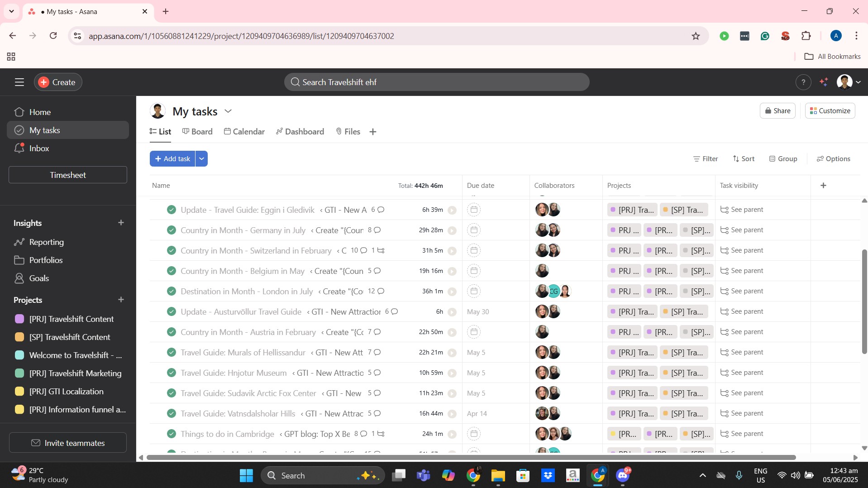
Task: Toggle completion of Switzerland in February task
Action: click(171, 250)
